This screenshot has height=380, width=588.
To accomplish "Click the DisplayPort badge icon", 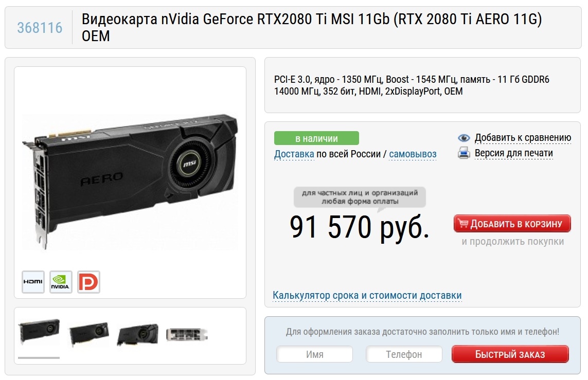I will pos(88,282).
